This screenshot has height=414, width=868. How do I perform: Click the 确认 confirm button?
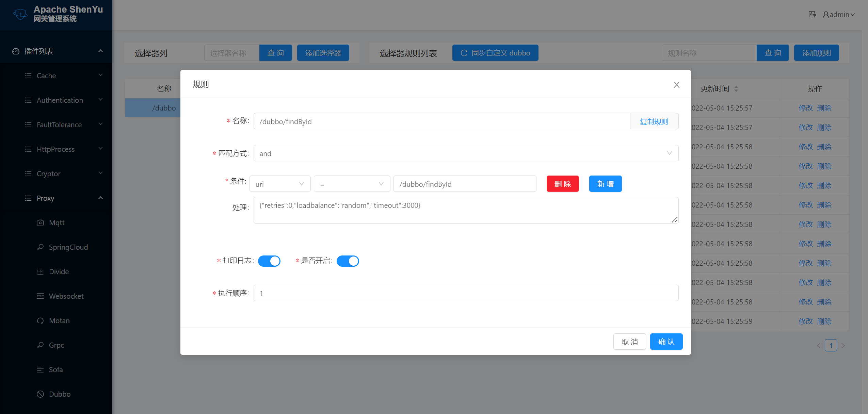666,342
